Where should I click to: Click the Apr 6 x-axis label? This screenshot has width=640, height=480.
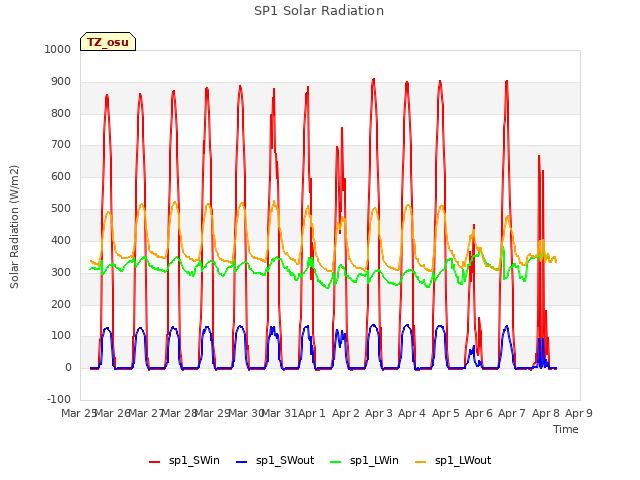pyautogui.click(x=478, y=413)
